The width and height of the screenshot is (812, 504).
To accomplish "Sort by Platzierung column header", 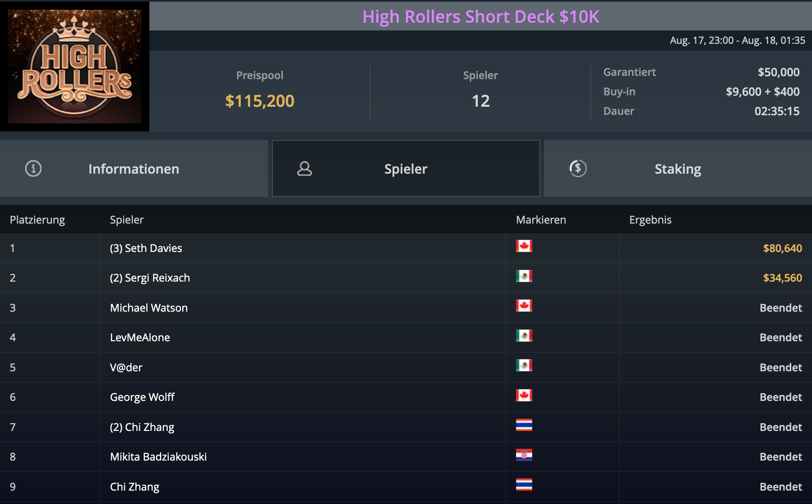I will pos(37,220).
